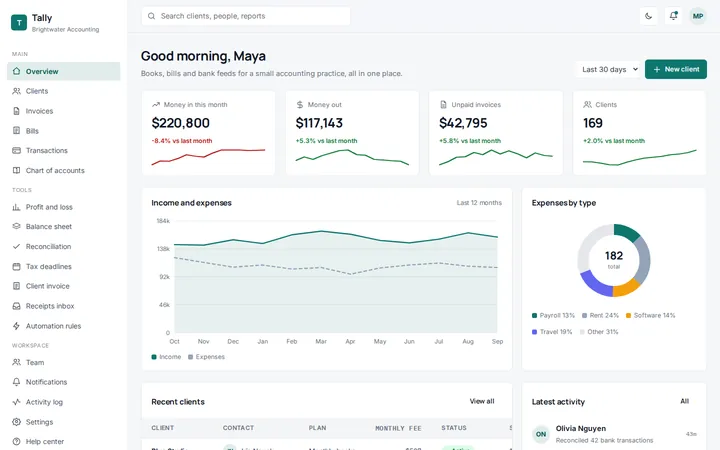Image resolution: width=720 pixels, height=450 pixels.
Task: Click the Balance sheet layers icon
Action: (17, 226)
